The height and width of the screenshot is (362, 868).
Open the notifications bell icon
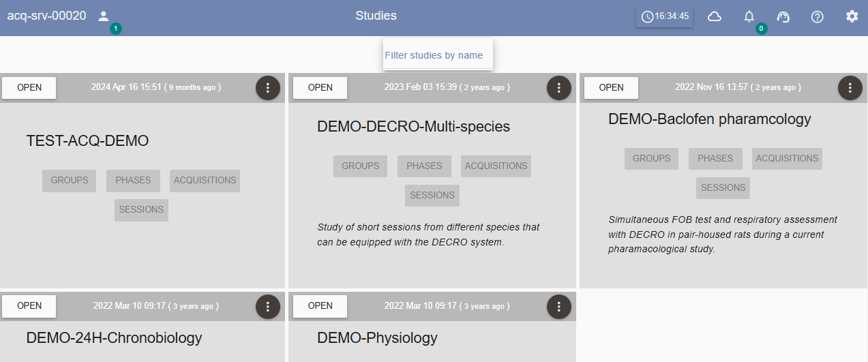point(749,16)
